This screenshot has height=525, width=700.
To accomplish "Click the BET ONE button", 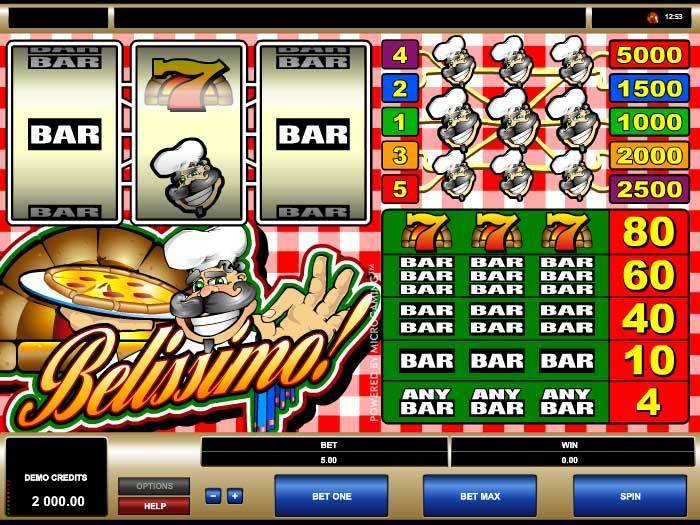I will (331, 496).
